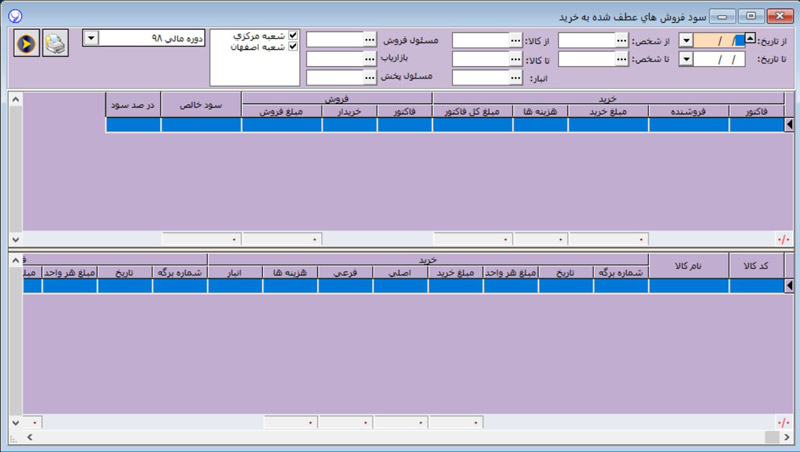This screenshot has width=800, height=452.
Task: Expand the دوره مالی ۹۸ fiscal period dropdown
Action: (x=90, y=37)
